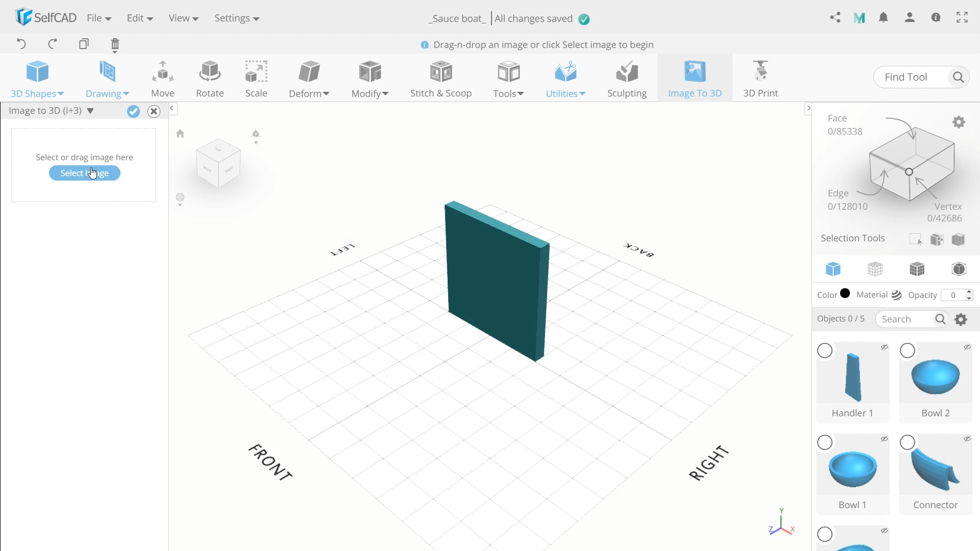This screenshot has height=551, width=980.
Task: Click the black Color swatch
Action: [845, 293]
